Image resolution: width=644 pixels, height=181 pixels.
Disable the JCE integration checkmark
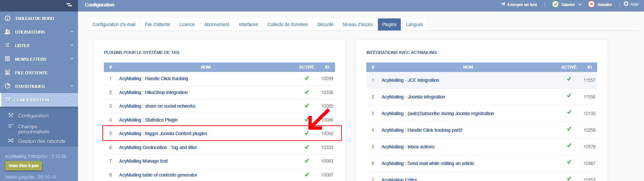point(569,79)
